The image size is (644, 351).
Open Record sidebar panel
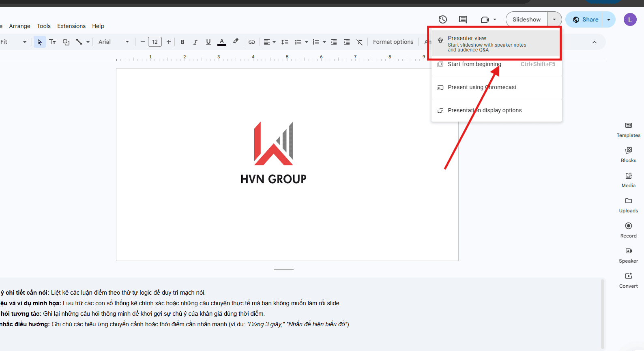628,230
